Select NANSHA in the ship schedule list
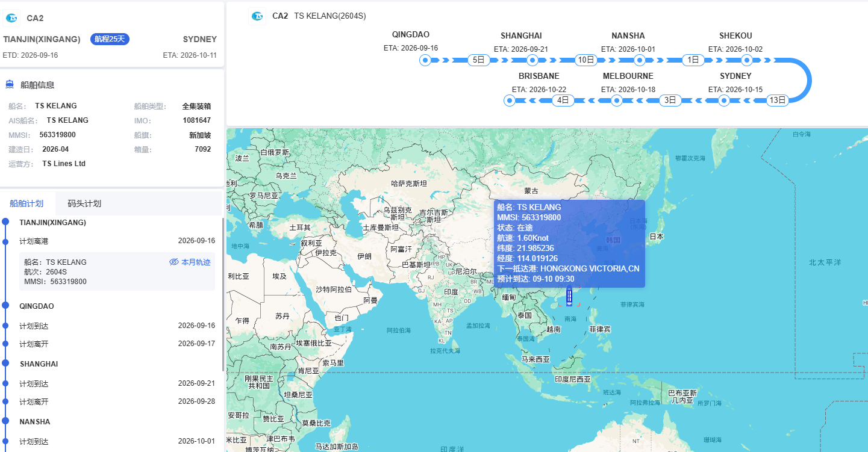The width and height of the screenshot is (868, 452). click(35, 422)
